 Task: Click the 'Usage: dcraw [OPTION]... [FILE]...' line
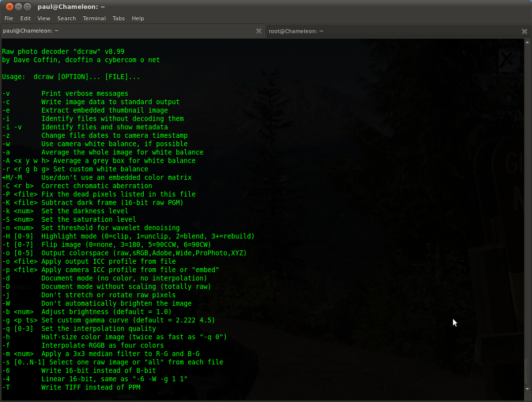pyautogui.click(x=71, y=77)
